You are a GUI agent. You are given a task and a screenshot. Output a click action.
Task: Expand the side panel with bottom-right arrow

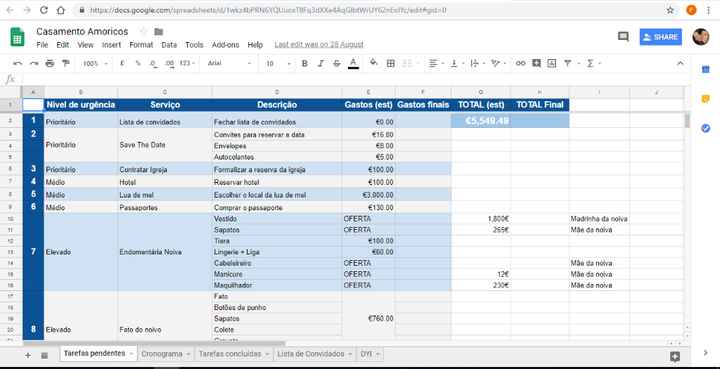click(x=706, y=352)
